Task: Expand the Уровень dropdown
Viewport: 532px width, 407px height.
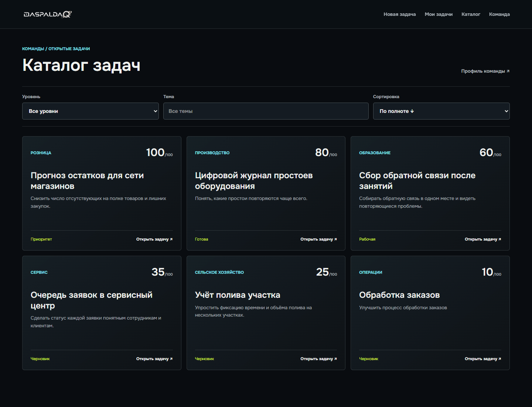Action: pos(91,111)
